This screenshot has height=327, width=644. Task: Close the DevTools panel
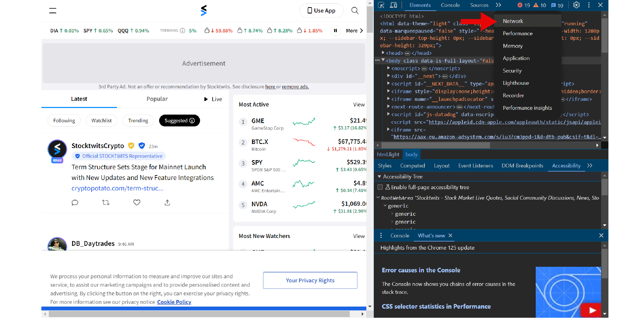click(600, 5)
